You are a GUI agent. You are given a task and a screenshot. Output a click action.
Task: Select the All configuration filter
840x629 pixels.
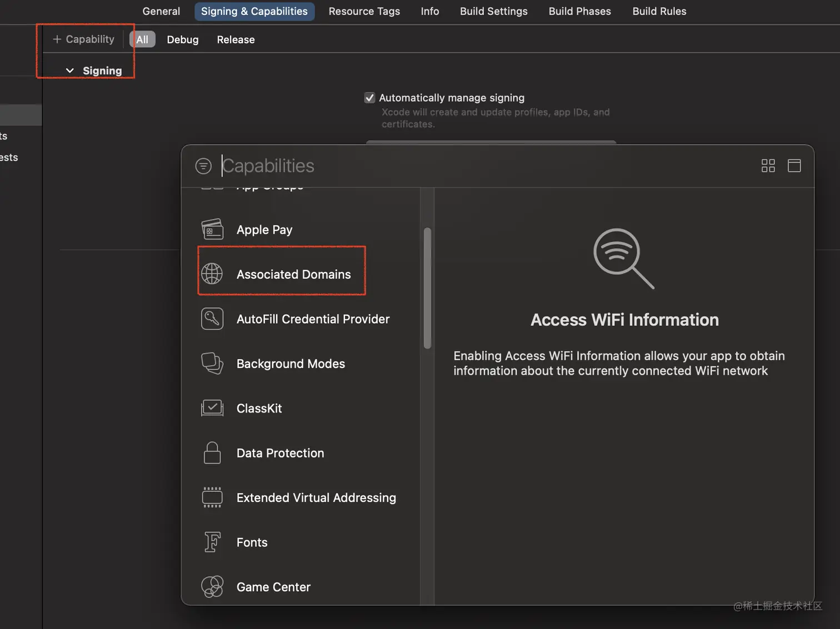pyautogui.click(x=142, y=39)
